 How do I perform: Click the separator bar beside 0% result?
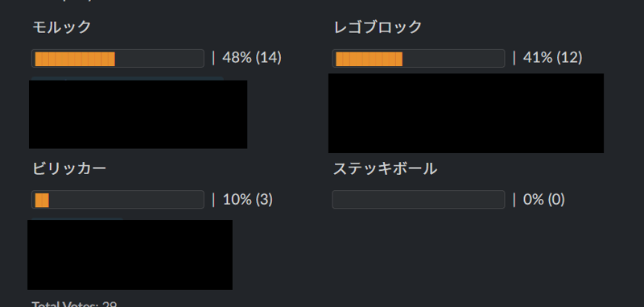tap(514, 200)
